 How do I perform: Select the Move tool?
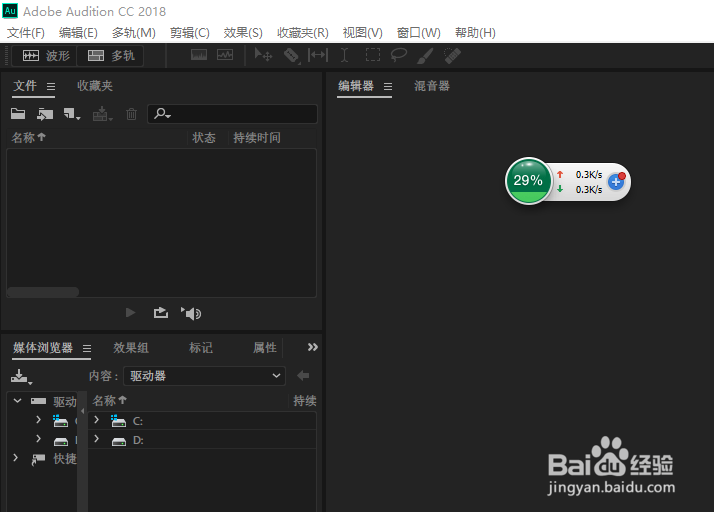(263, 55)
